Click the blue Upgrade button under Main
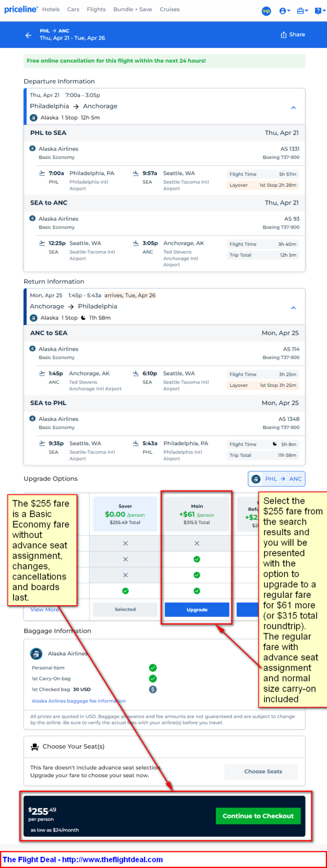The image size is (327, 868). coord(197,610)
